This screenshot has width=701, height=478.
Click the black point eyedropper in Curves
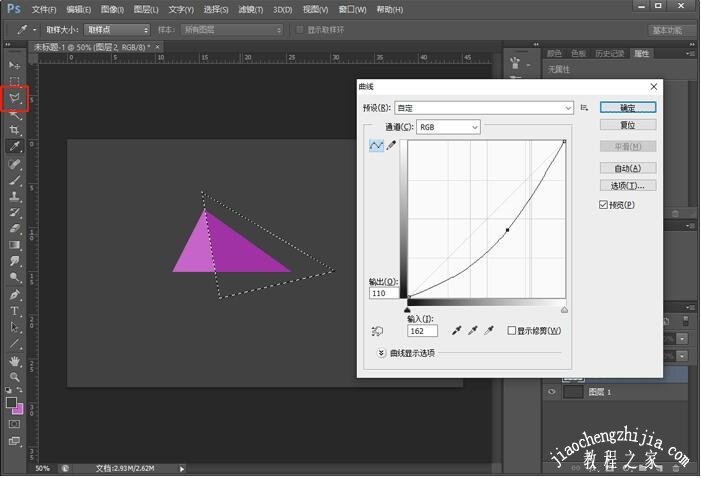point(456,330)
